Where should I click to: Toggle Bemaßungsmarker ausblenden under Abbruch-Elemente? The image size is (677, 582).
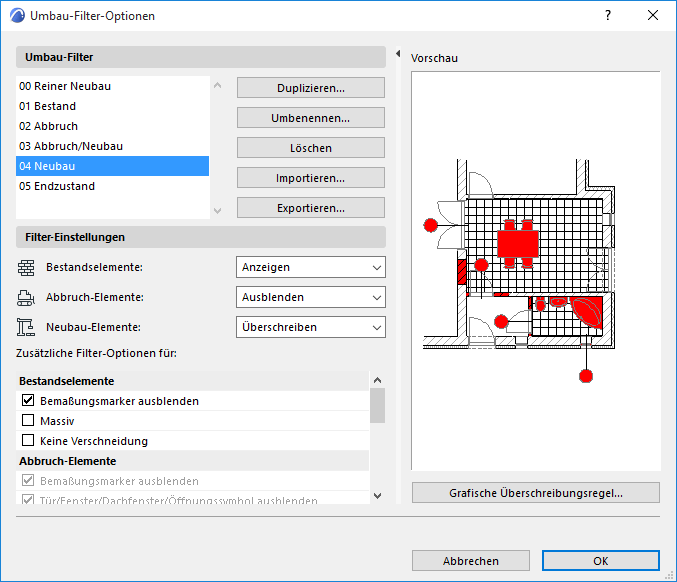click(x=28, y=480)
